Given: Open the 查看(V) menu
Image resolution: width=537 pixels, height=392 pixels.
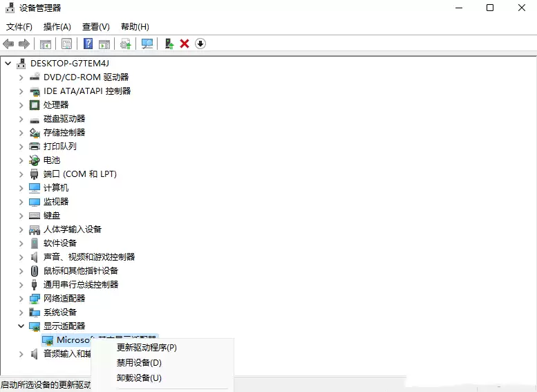Looking at the screenshot, I should click(x=96, y=27).
